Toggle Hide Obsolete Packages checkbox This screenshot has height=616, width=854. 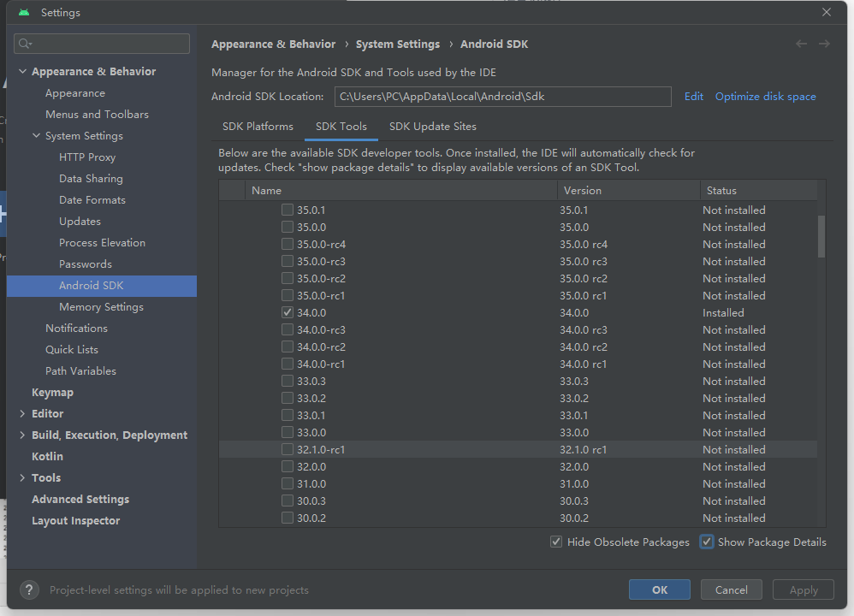(x=556, y=542)
